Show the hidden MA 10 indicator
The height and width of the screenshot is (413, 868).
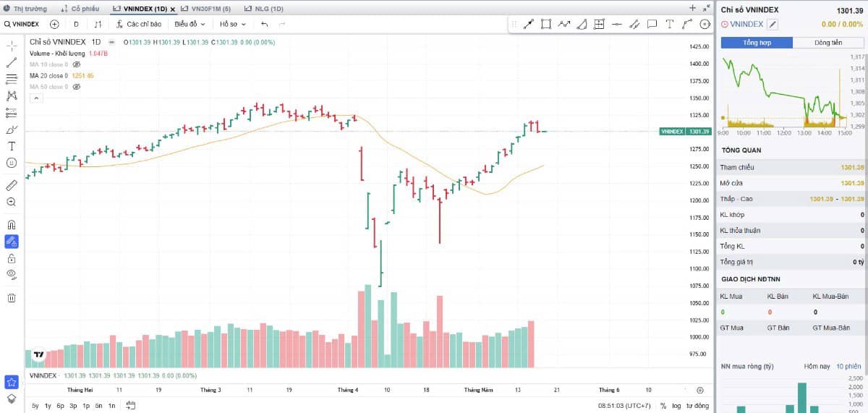click(x=76, y=64)
